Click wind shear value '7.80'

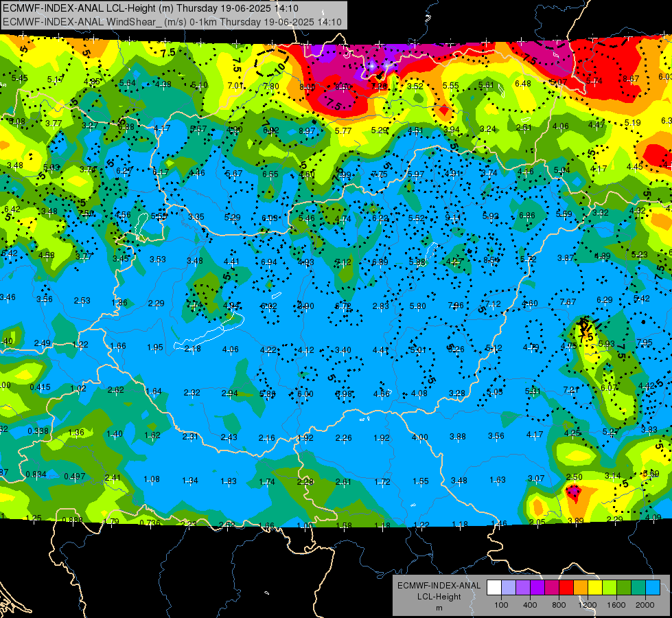coord(271,87)
